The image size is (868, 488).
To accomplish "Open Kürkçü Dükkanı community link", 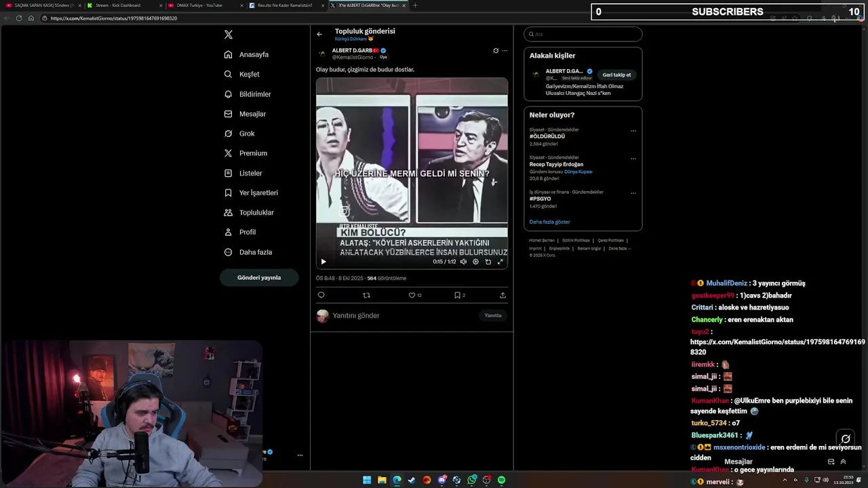I will point(353,39).
